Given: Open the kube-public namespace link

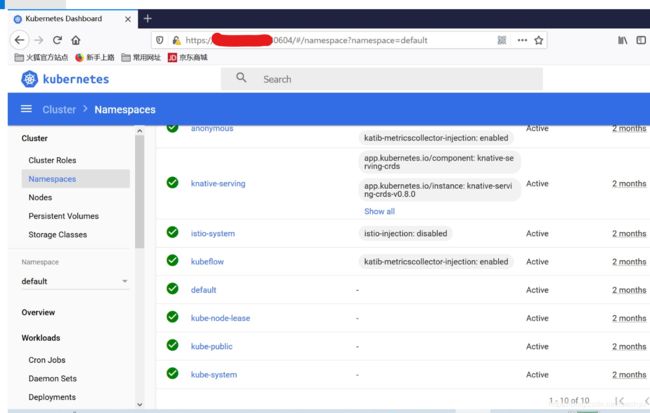Looking at the screenshot, I should point(211,346).
